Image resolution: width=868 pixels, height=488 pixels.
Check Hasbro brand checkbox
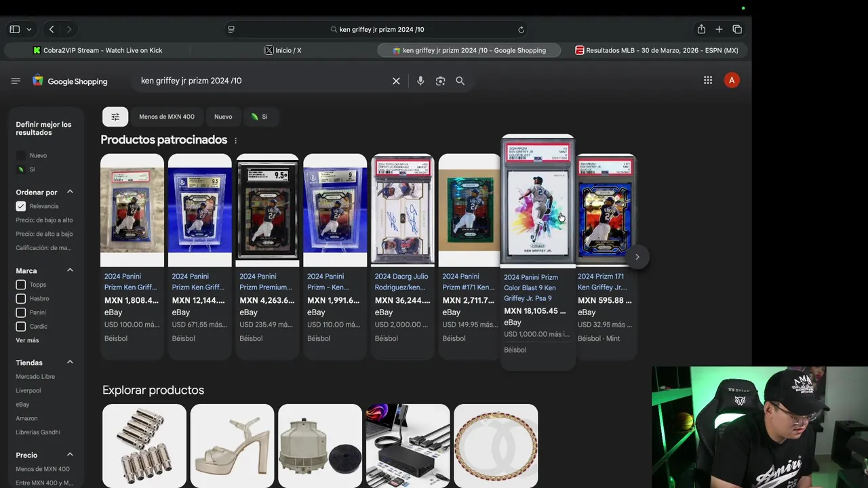point(21,299)
